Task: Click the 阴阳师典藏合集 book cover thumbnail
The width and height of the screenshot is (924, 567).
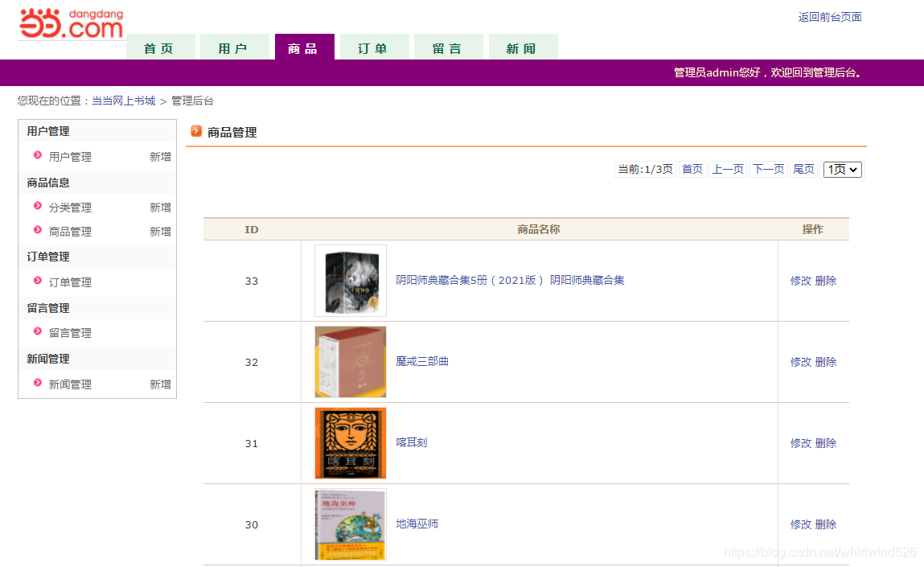Action: 351,281
